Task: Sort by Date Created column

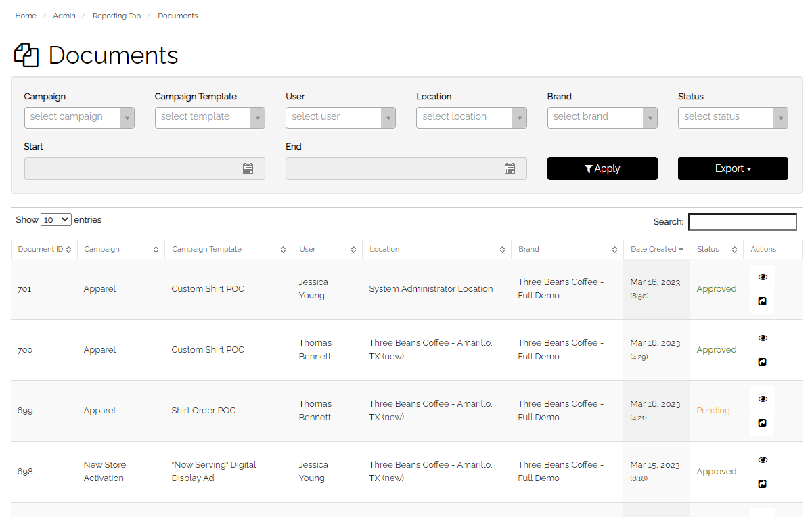Action: tap(656, 249)
